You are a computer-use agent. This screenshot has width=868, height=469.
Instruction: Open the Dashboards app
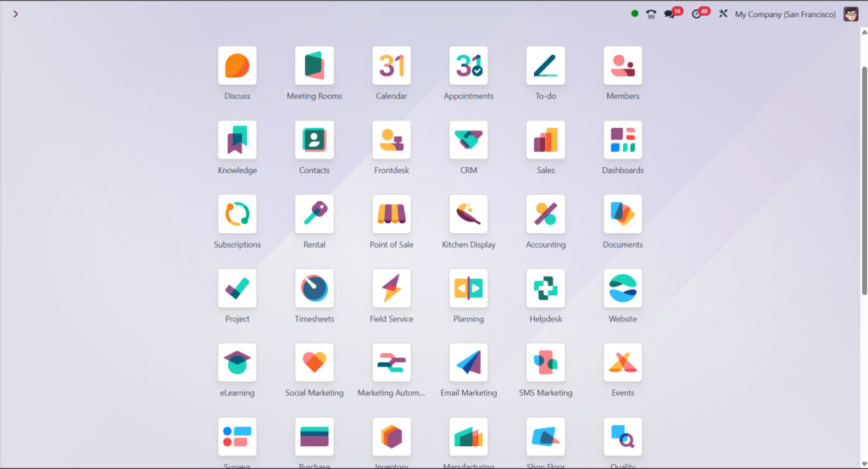(623, 140)
